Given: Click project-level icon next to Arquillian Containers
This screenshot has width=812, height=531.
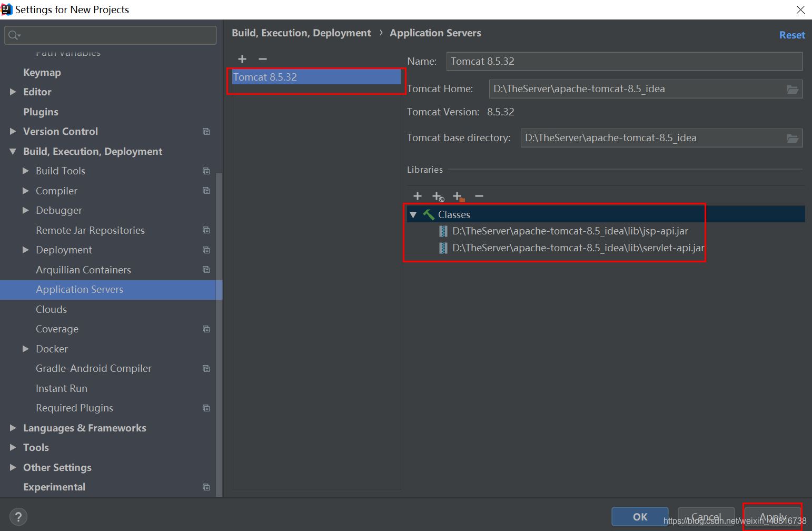Looking at the screenshot, I should pyautogui.click(x=206, y=270).
